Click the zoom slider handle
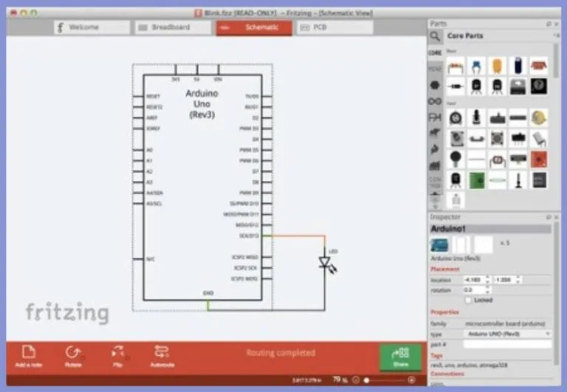567x392 pixels. tap(367, 380)
